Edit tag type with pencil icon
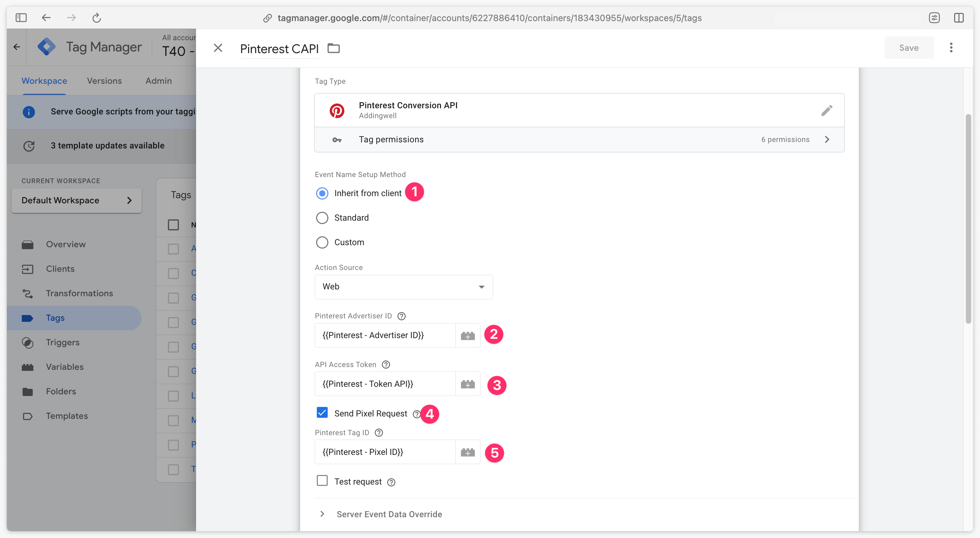The height and width of the screenshot is (538, 980). pyautogui.click(x=826, y=110)
